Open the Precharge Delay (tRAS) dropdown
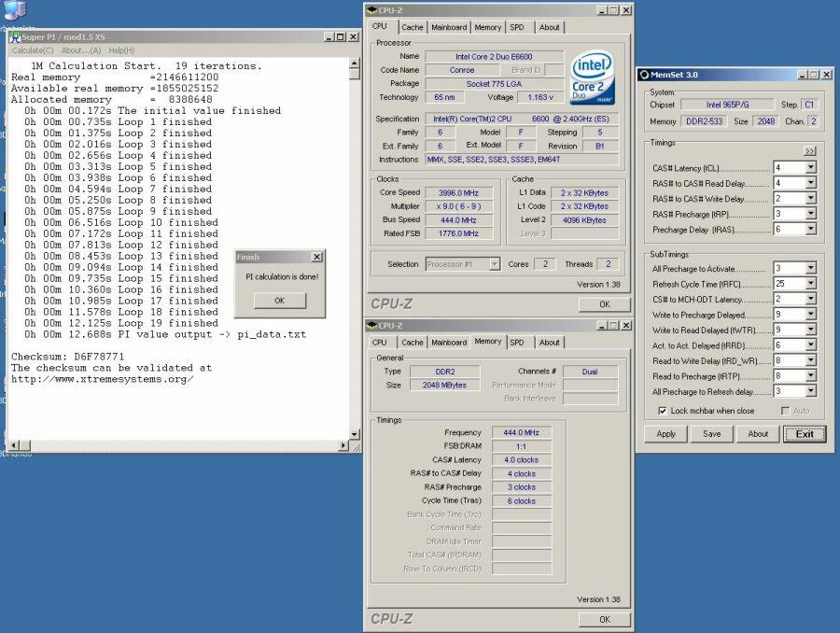 (810, 230)
